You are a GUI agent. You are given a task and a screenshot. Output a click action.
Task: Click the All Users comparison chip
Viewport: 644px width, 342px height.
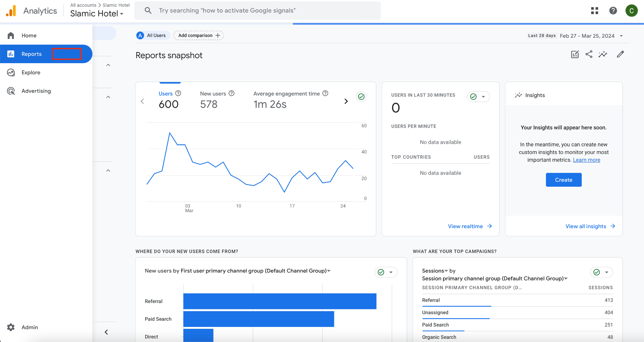[x=153, y=36]
